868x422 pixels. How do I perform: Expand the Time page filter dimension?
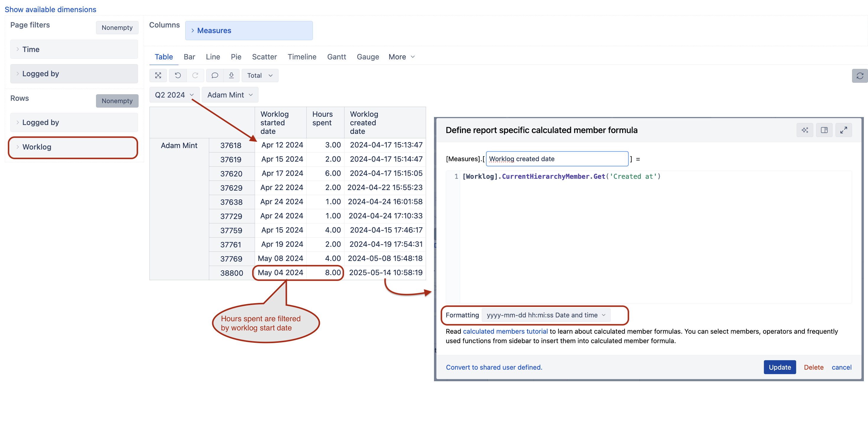point(74,50)
